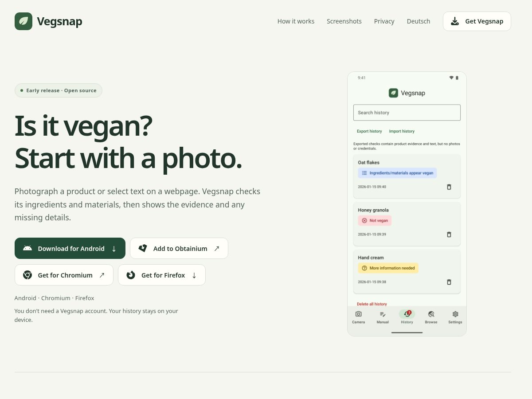Click the Oat flakes history card title
Image resolution: width=532 pixels, height=399 pixels.
(369, 163)
